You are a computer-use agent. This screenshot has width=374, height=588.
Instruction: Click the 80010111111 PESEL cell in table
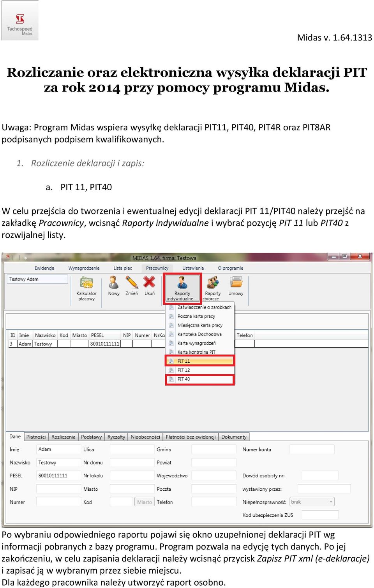pyautogui.click(x=105, y=344)
